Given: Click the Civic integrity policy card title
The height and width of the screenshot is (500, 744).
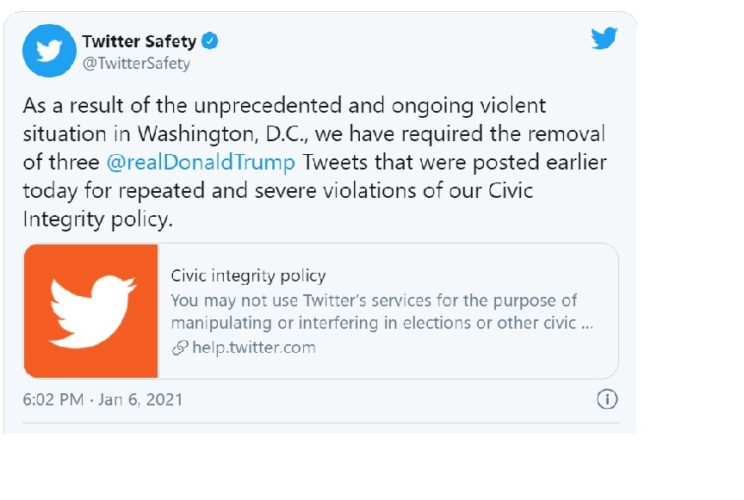Looking at the screenshot, I should (248, 276).
